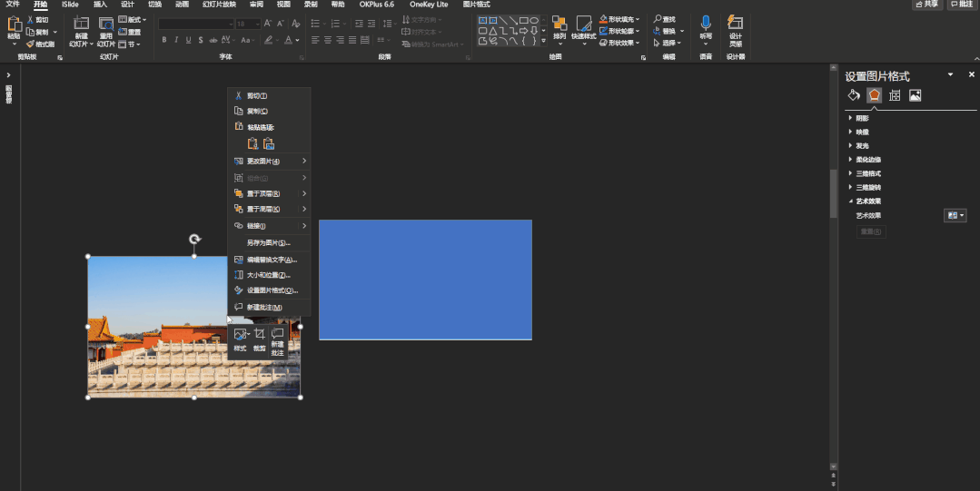Open the artistic effects preset dropdown

(955, 215)
